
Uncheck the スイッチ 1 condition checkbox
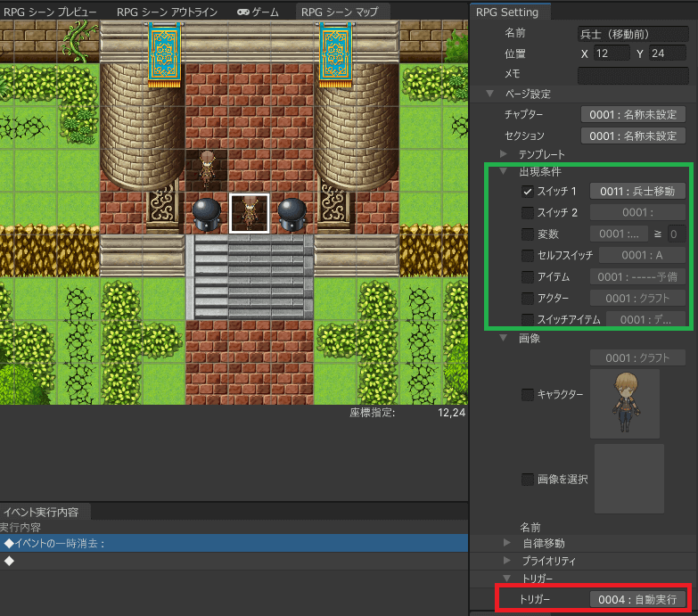coord(528,191)
